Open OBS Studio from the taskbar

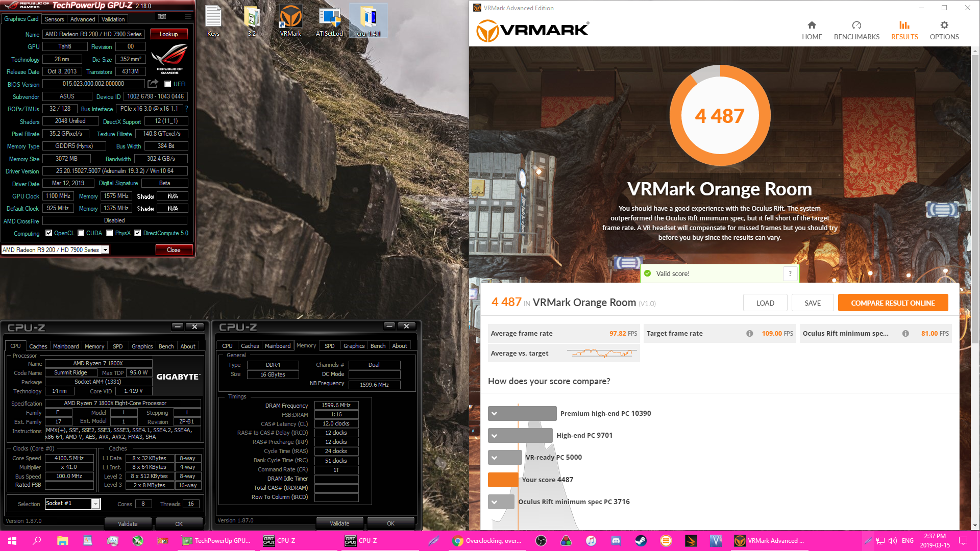pos(541,541)
